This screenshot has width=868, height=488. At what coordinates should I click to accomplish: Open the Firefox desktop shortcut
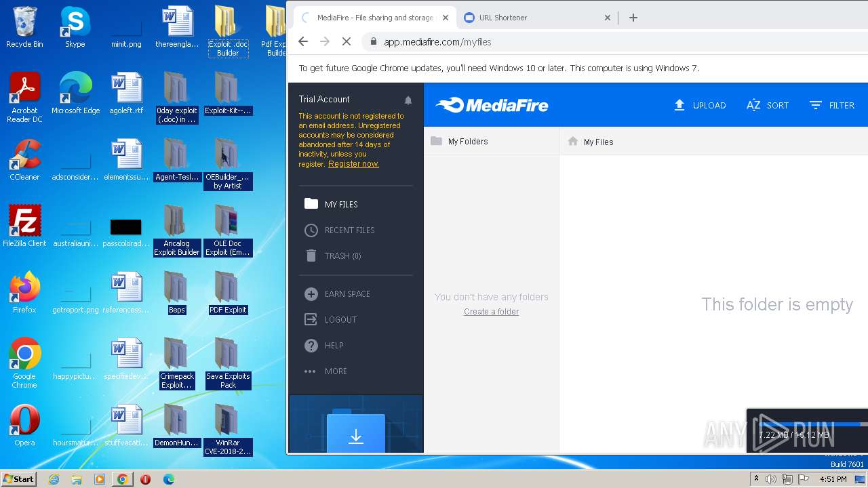tap(24, 293)
